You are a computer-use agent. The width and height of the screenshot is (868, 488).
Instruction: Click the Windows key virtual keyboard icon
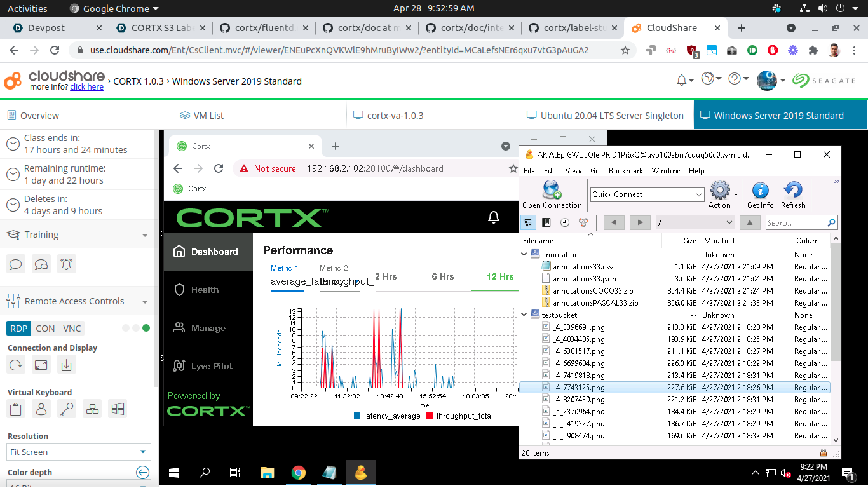click(118, 409)
